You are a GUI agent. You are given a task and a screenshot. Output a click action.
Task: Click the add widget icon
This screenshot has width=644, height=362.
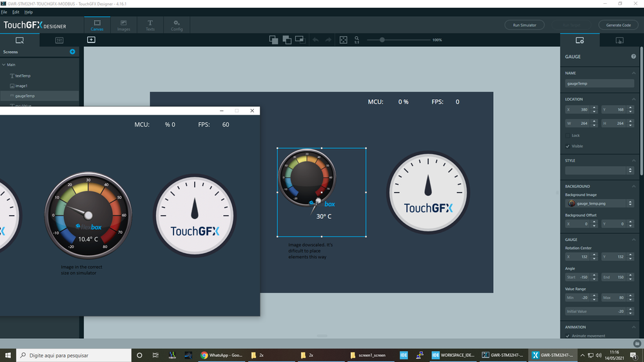click(x=91, y=40)
